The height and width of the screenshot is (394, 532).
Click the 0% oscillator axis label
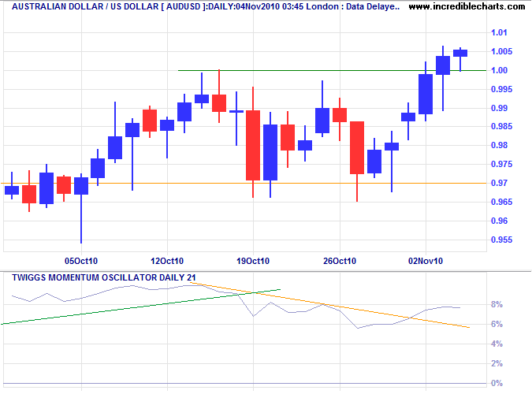[497, 383]
